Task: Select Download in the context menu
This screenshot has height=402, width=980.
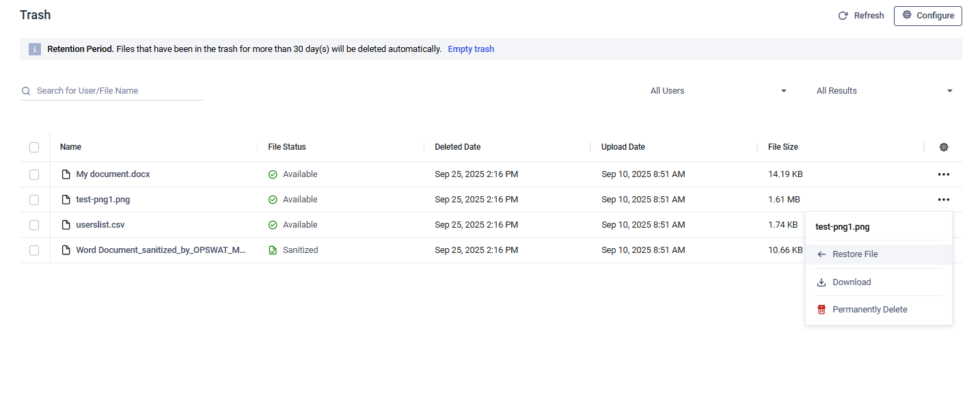Action: click(x=852, y=282)
